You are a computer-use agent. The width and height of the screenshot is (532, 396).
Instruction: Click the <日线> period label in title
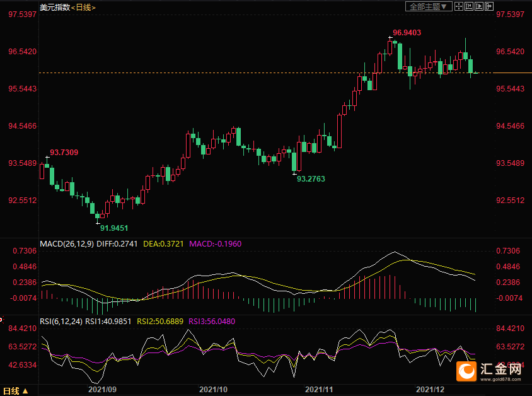(x=83, y=7)
